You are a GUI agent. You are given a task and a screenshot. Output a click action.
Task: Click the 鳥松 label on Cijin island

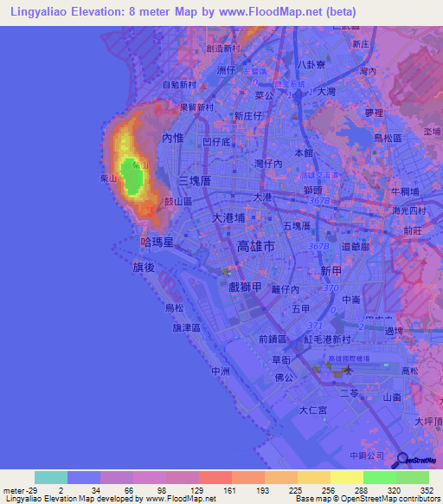pos(174,308)
